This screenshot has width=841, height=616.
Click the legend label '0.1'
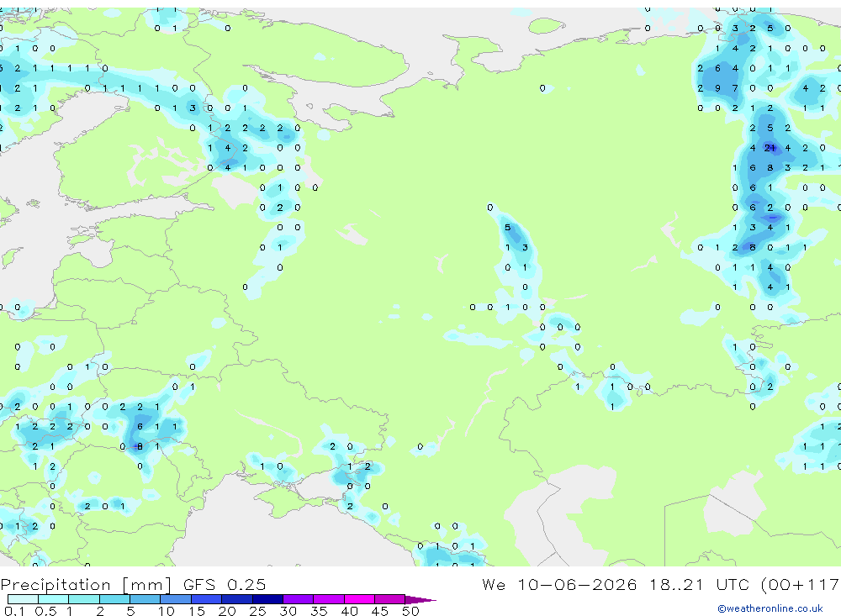(14, 611)
